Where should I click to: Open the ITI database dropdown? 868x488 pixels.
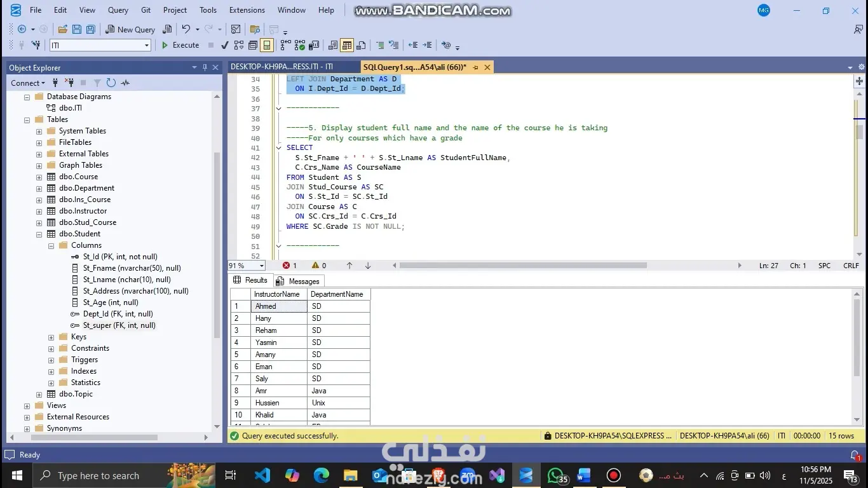tap(147, 45)
